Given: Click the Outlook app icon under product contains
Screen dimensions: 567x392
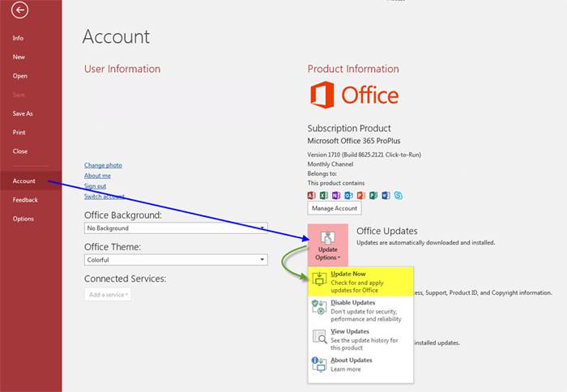Looking at the screenshot, I should [348, 196].
